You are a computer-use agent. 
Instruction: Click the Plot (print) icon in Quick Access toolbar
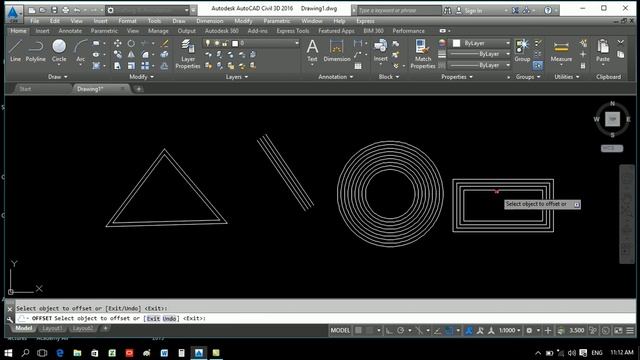pyautogui.click(x=65, y=10)
